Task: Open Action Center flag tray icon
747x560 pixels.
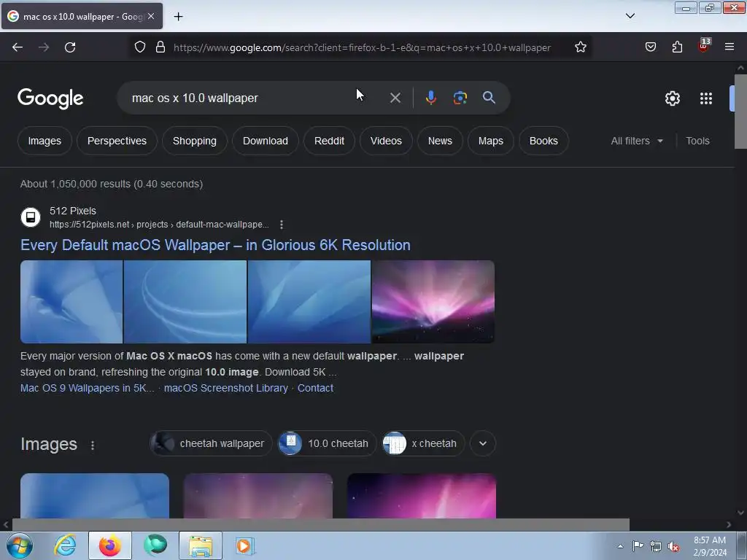Action: 638,546
